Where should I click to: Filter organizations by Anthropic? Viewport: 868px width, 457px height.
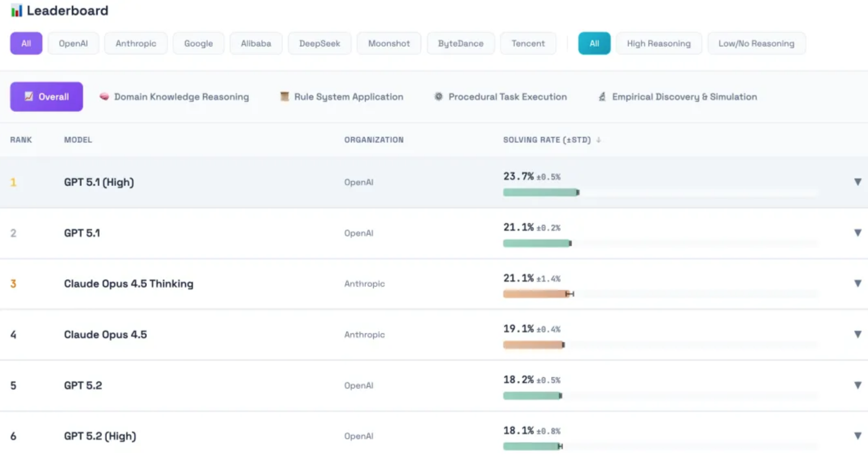136,43
